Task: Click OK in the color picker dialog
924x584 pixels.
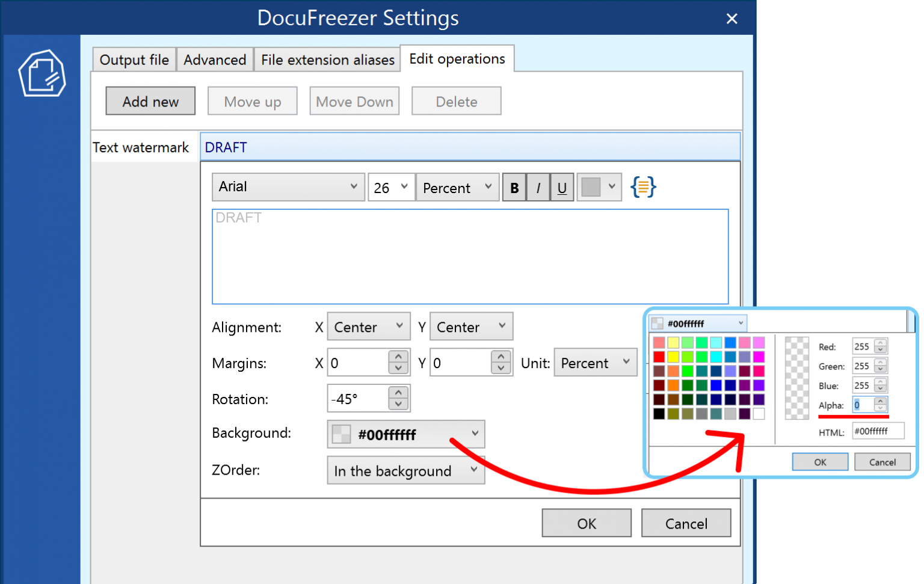Action: point(819,461)
